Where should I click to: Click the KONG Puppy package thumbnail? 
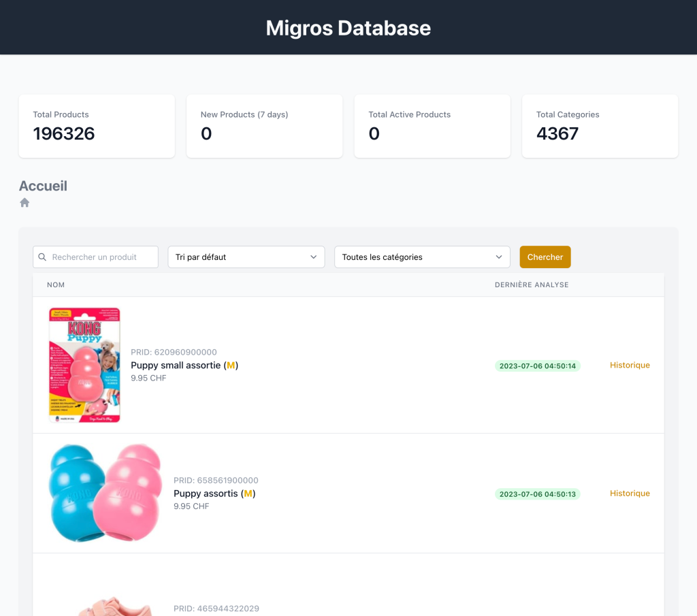pos(84,365)
